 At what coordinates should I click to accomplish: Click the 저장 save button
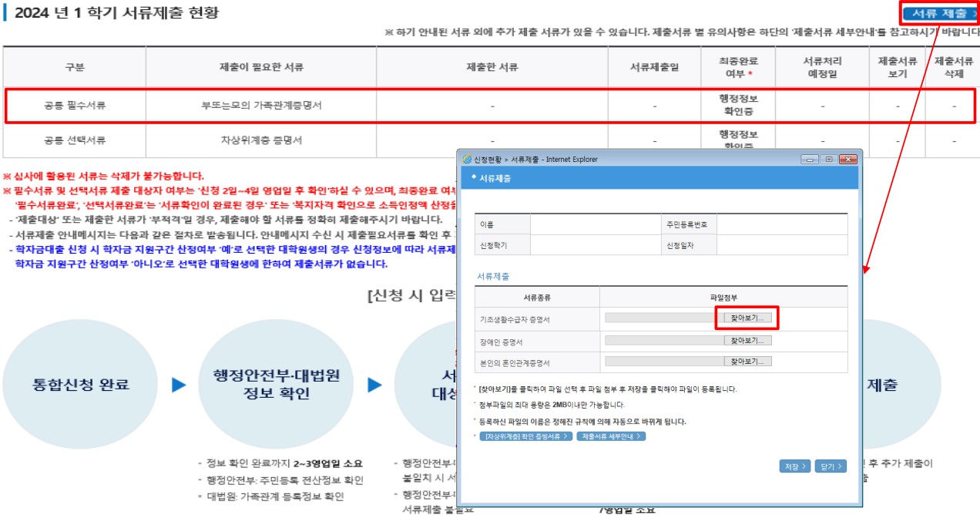click(x=794, y=466)
